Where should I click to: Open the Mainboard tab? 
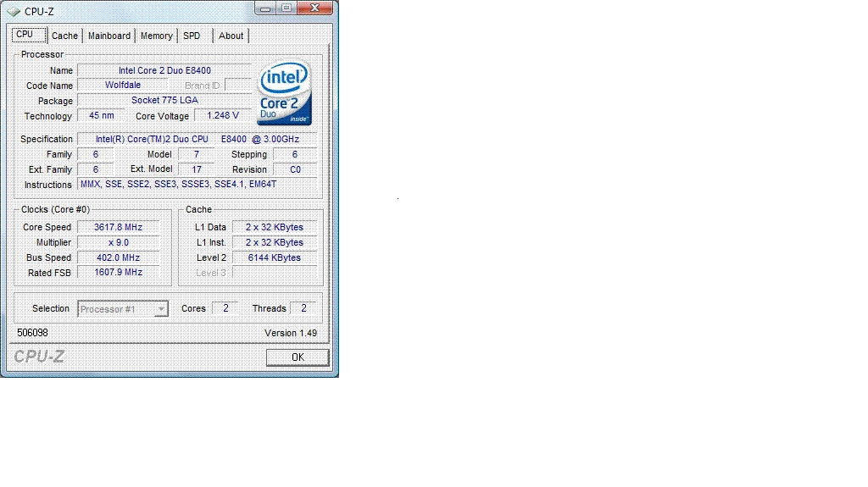point(109,36)
